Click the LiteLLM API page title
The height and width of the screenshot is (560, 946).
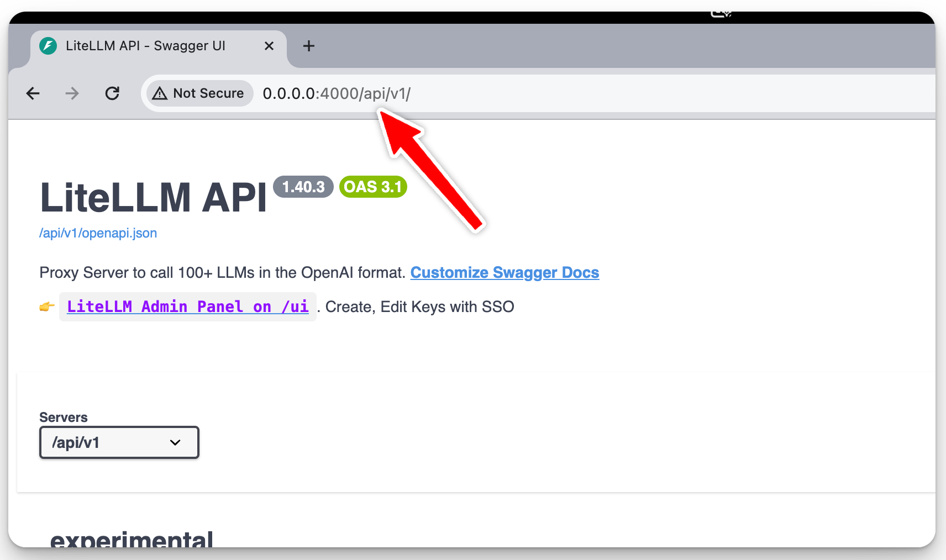coord(153,198)
